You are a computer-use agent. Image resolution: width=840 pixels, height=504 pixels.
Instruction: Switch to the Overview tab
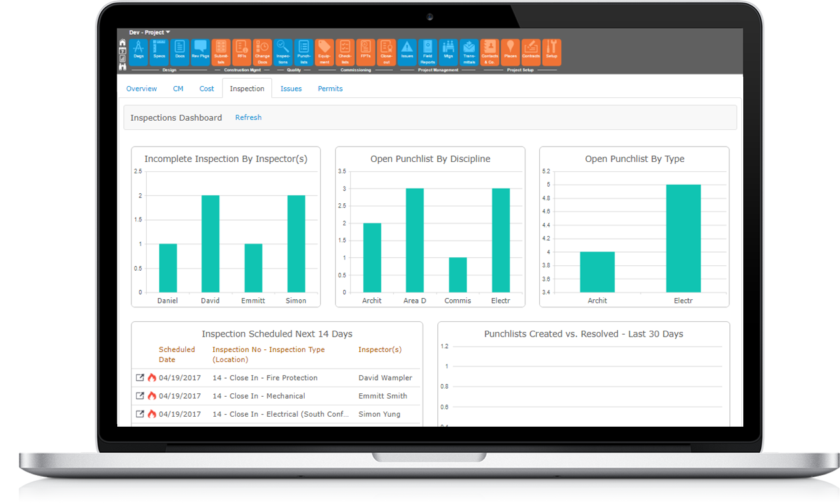pos(141,89)
